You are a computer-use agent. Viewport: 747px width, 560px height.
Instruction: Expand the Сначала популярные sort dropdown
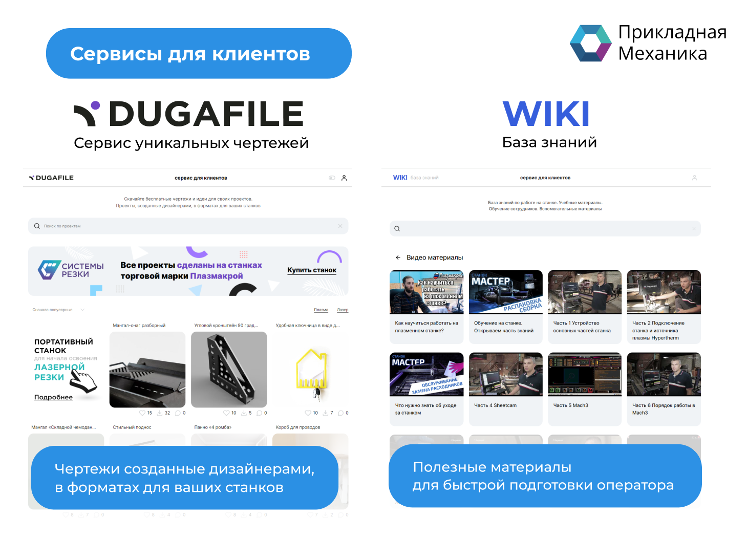click(82, 310)
